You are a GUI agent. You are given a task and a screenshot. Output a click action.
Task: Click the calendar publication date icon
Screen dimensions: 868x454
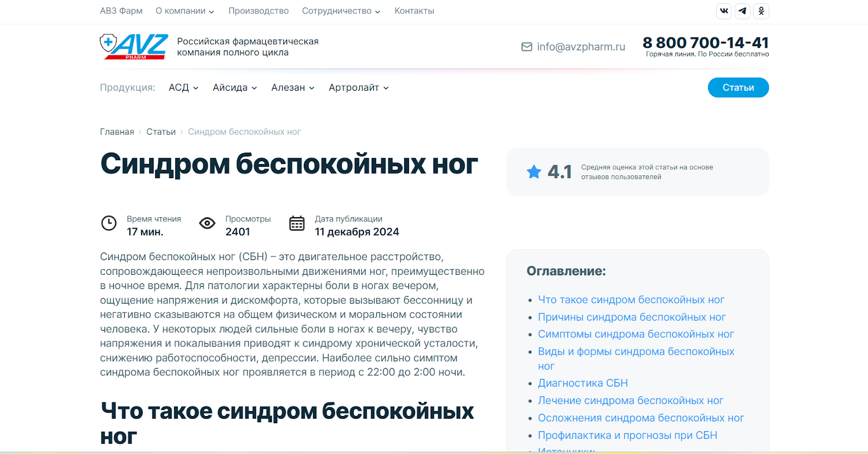[x=297, y=223]
